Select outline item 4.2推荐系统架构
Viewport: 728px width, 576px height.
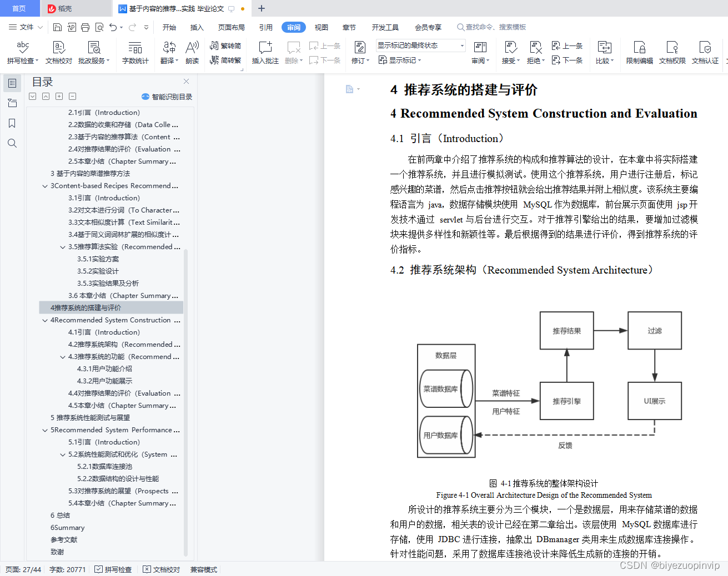tap(124, 345)
